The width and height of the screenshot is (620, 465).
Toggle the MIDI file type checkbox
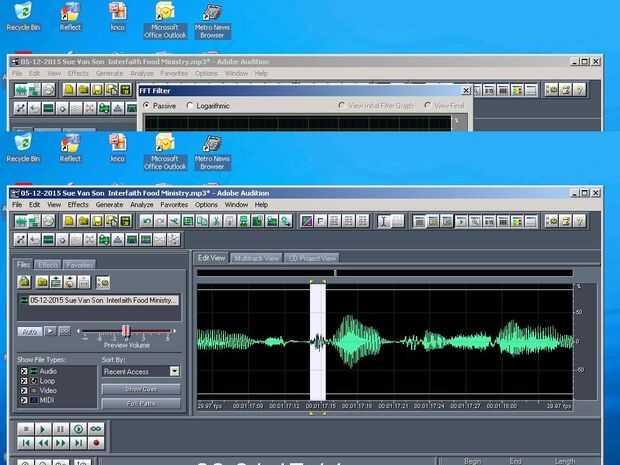tap(24, 400)
